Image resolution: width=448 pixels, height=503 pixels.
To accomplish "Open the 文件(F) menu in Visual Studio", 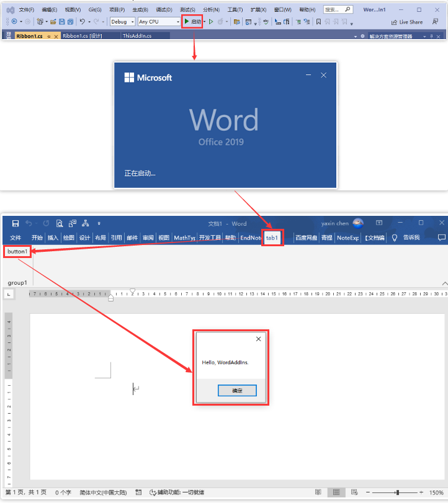I will pos(26,10).
